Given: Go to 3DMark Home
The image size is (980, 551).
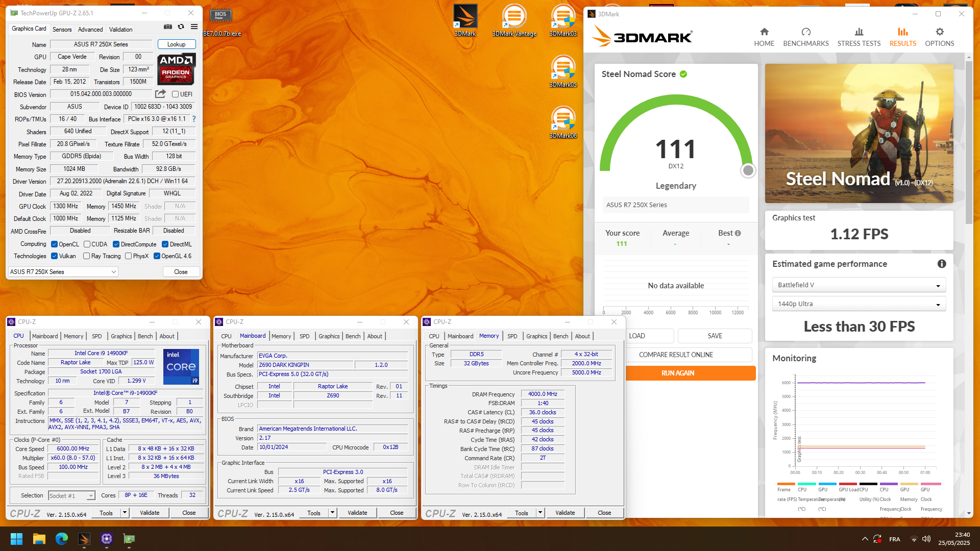Looking at the screenshot, I should [764, 37].
